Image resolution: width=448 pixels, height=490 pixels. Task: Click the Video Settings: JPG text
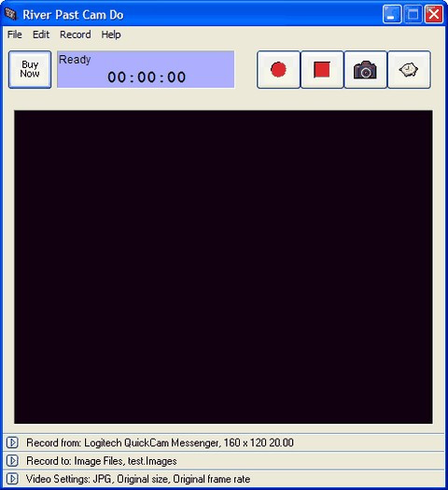pos(138,479)
